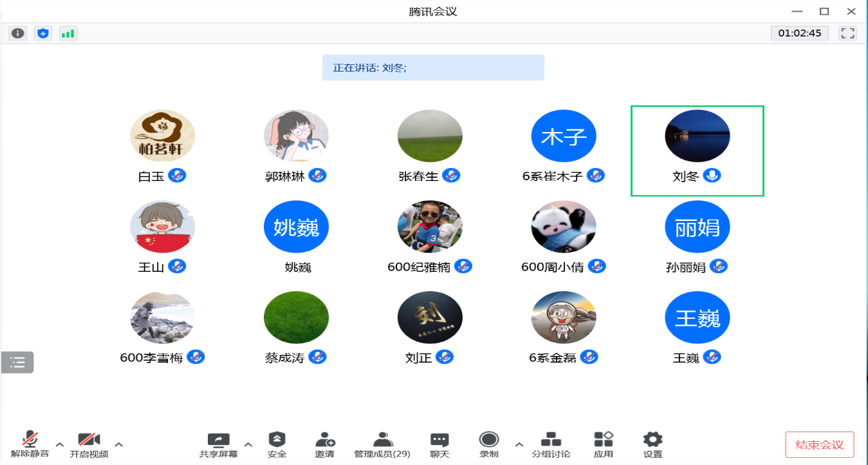Start recording (录制)
This screenshot has width=868, height=465.
coord(489,444)
